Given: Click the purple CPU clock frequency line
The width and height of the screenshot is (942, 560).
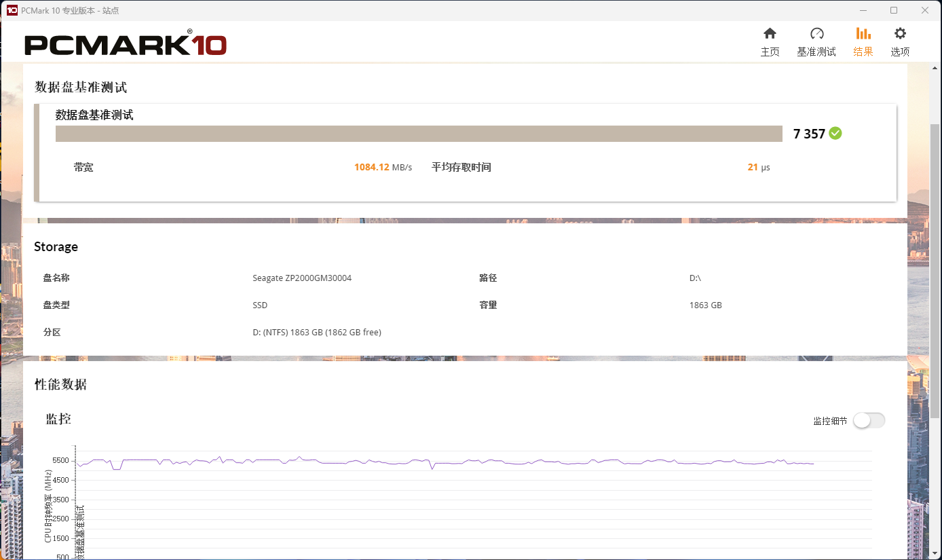Looking at the screenshot, I should 475,461.
